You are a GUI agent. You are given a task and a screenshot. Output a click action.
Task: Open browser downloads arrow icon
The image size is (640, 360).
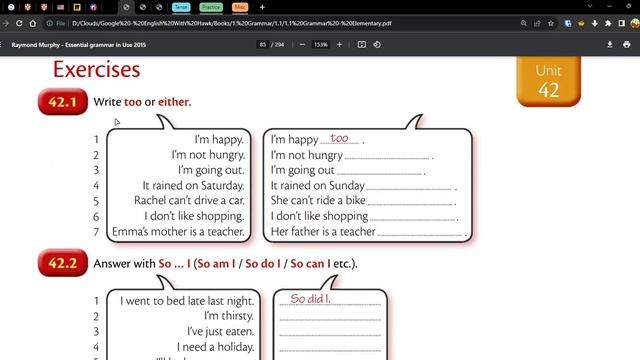point(595,23)
